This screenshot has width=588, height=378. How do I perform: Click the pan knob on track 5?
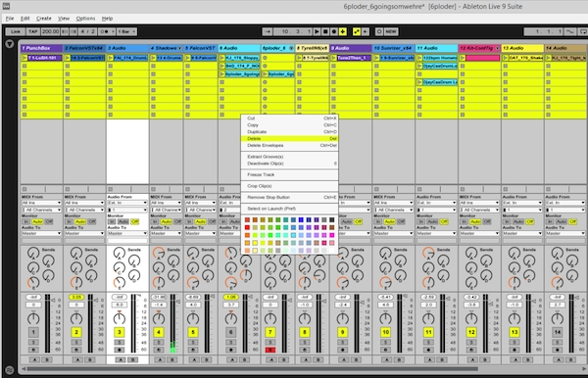pos(193,318)
